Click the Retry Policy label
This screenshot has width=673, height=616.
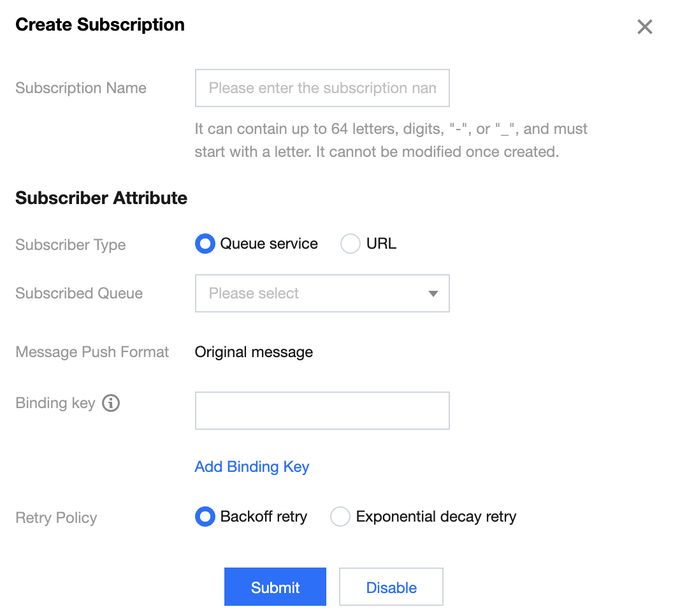(56, 518)
